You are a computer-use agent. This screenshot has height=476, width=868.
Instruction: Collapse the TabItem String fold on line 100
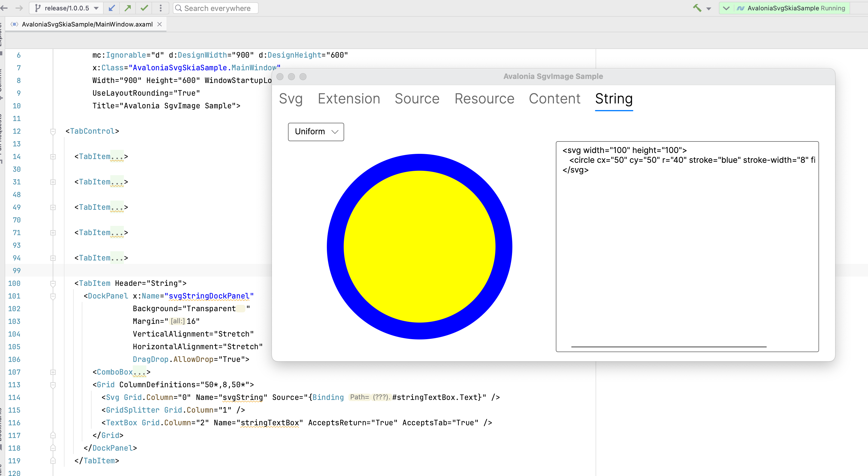coord(53,284)
